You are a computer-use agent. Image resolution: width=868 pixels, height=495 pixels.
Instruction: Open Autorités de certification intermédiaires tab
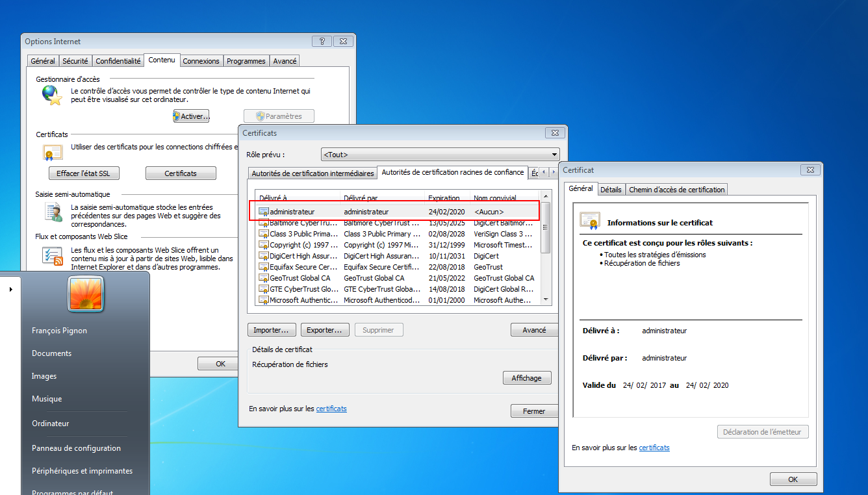[x=313, y=173]
